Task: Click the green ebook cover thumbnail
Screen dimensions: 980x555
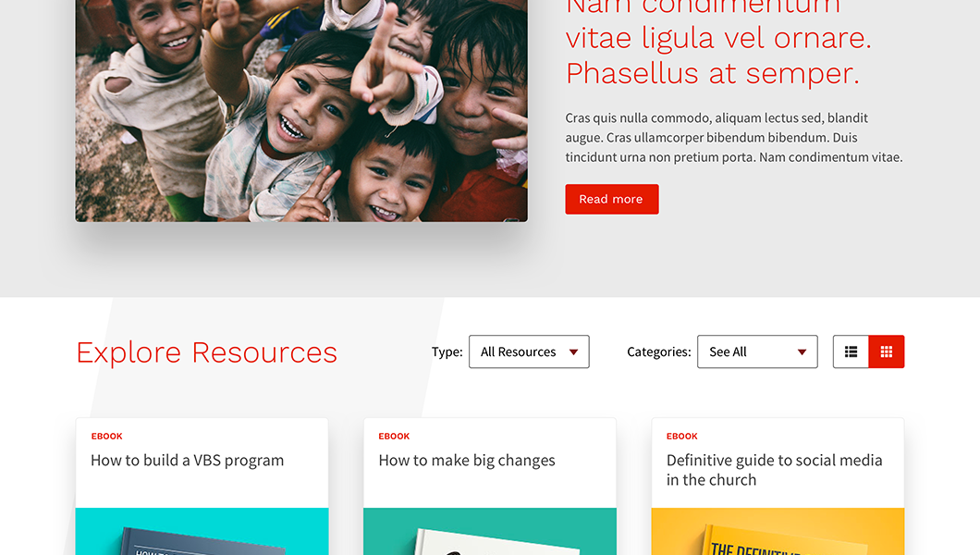Action: [x=490, y=531]
